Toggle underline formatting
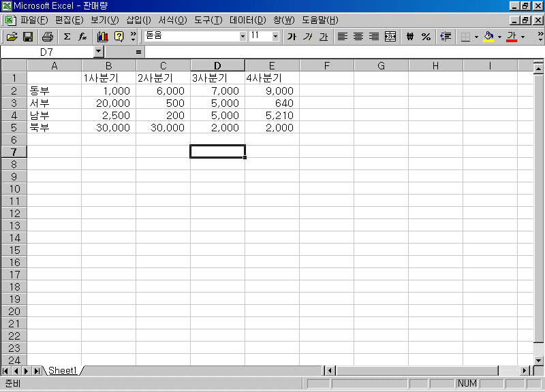 323,36
